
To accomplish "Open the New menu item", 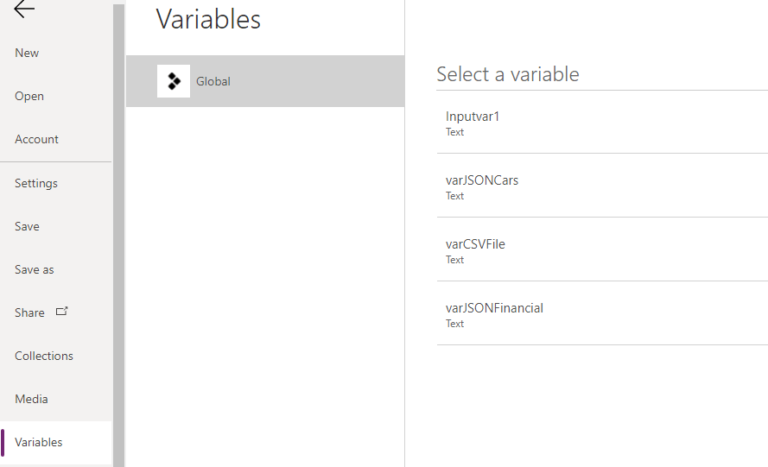I will (x=27, y=53).
